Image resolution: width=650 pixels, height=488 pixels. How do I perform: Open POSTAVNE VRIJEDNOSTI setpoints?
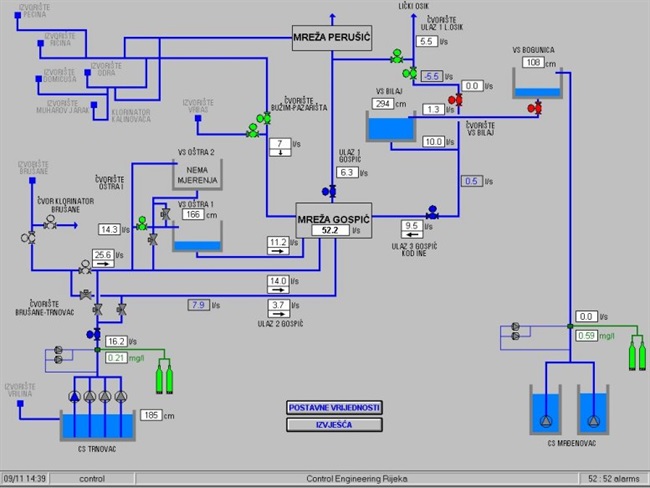click(x=334, y=408)
